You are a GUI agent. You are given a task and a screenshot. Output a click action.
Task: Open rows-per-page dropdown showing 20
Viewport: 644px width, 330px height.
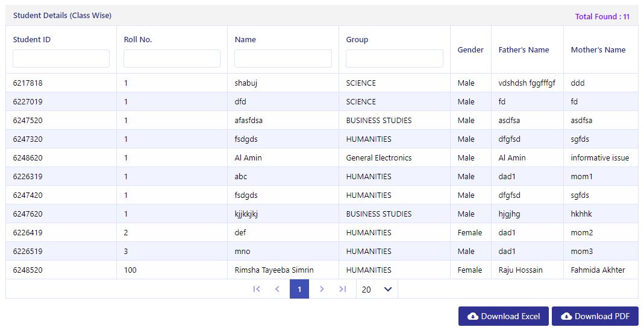pyautogui.click(x=377, y=289)
